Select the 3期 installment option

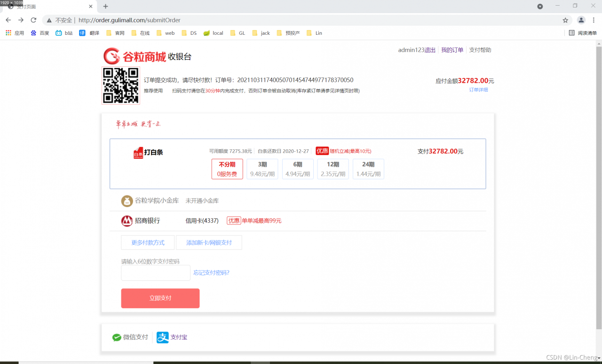[262, 169]
